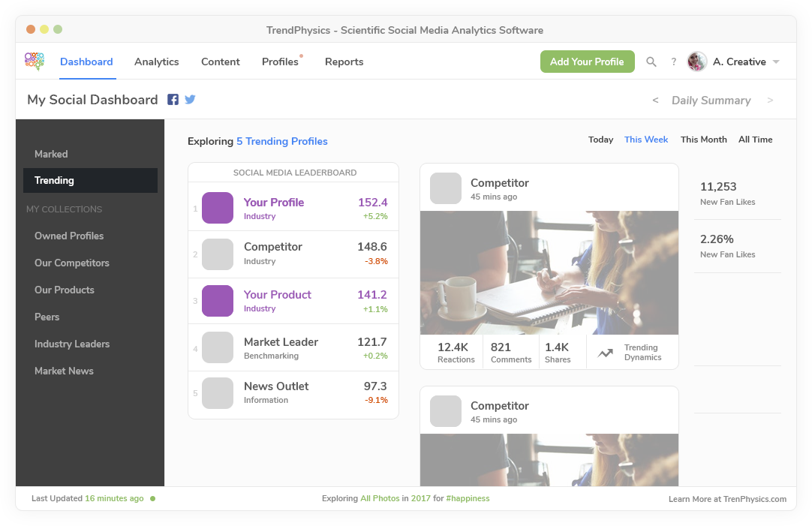Viewport: 812px width, 526px height.
Task: Click the Social Media Leaderboard header
Action: 295,173
